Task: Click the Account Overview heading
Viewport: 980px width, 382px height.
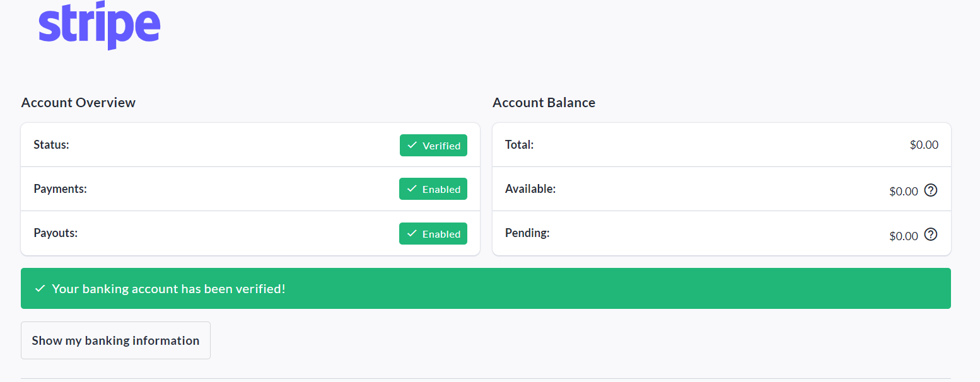Action: 78,103
